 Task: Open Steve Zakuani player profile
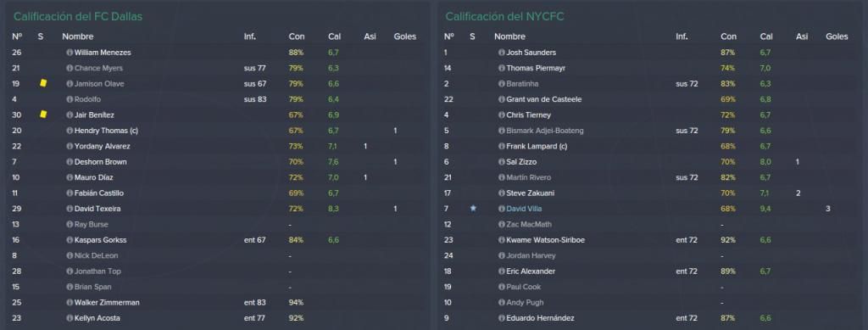click(x=531, y=193)
